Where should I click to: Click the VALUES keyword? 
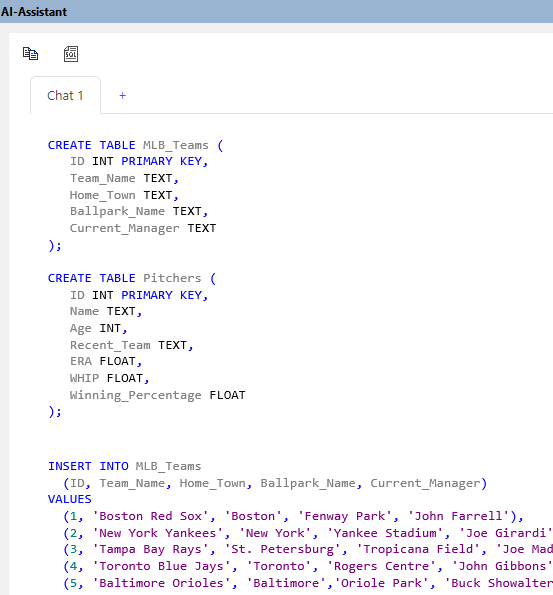(x=70, y=499)
